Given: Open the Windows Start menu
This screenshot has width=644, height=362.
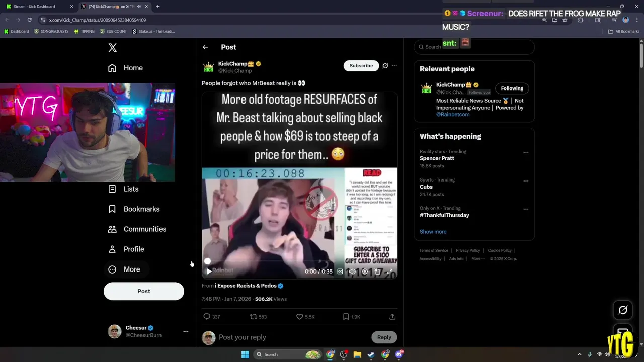Looking at the screenshot, I should [245, 354].
